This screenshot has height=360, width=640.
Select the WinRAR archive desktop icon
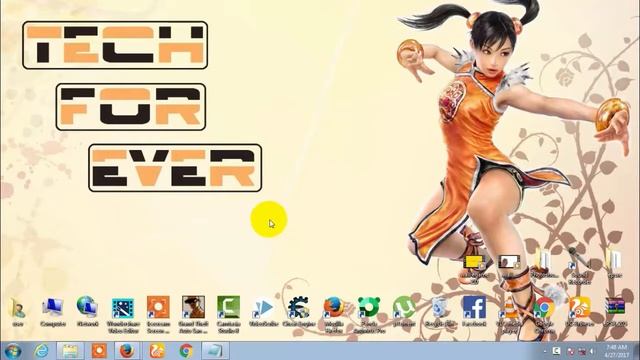(615, 312)
